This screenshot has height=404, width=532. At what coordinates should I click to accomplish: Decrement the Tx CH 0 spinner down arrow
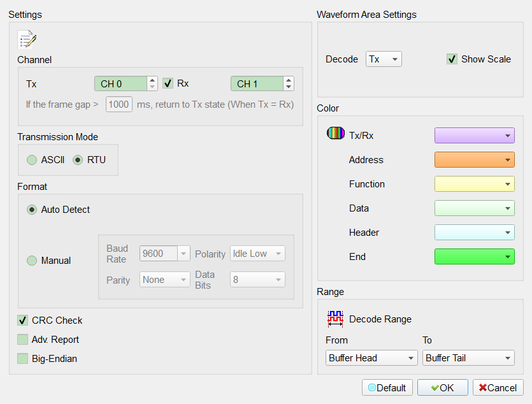(x=152, y=87)
